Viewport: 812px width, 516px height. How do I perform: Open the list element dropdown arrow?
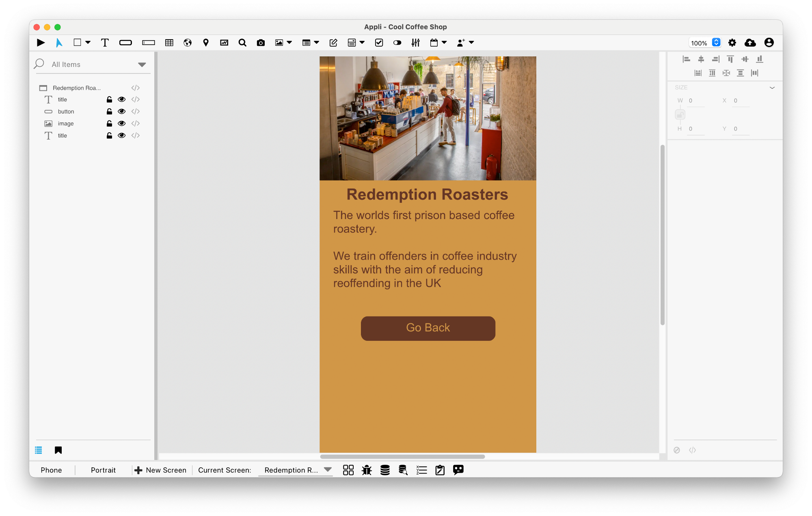[317, 43]
